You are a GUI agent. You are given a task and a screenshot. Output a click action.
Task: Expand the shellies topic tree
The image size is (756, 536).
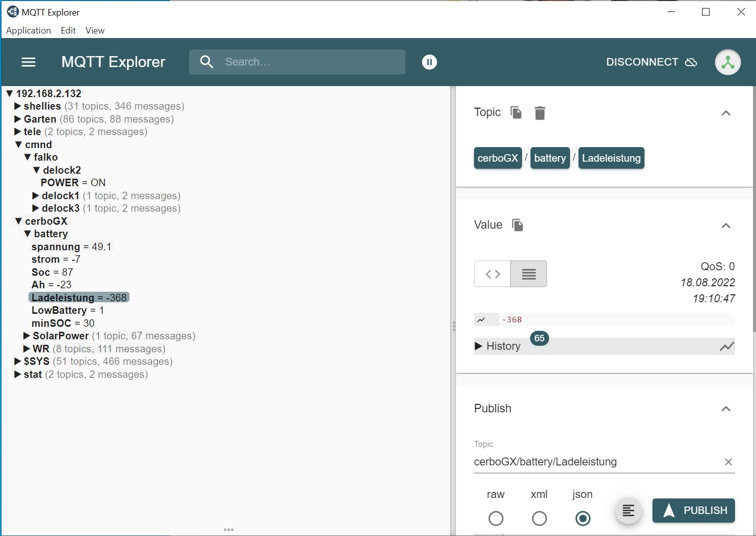[17, 106]
